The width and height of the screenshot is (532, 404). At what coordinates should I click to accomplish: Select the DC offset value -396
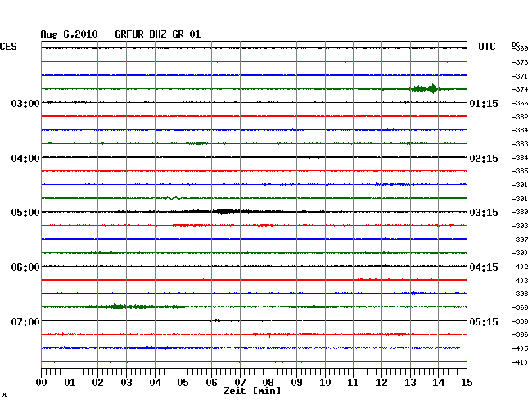[x=520, y=334]
